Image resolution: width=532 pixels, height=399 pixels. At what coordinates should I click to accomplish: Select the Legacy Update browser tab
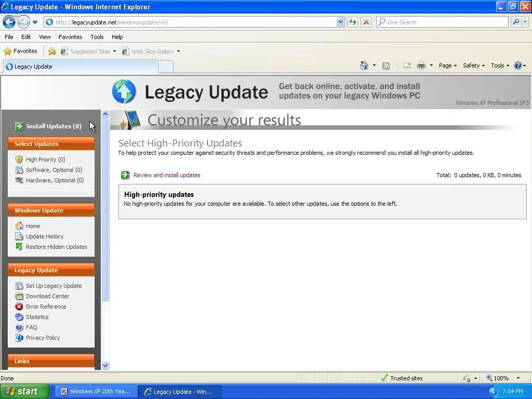(81, 66)
